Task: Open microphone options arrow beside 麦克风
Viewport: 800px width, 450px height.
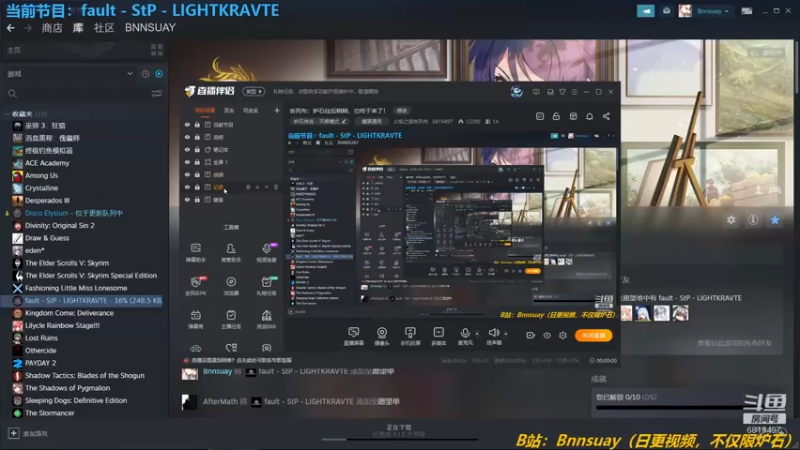Action: tap(477, 334)
